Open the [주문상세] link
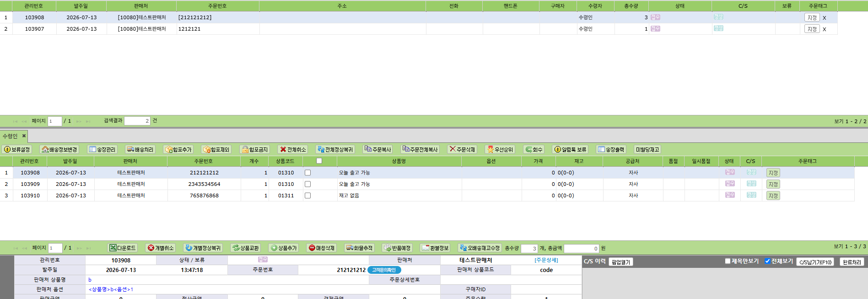The width and height of the screenshot is (868, 299). pos(546,260)
